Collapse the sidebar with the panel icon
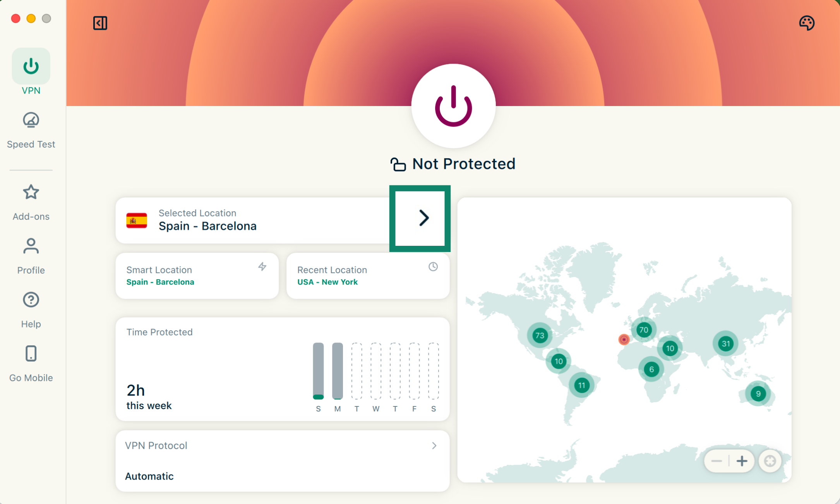The image size is (840, 504). coord(100,23)
